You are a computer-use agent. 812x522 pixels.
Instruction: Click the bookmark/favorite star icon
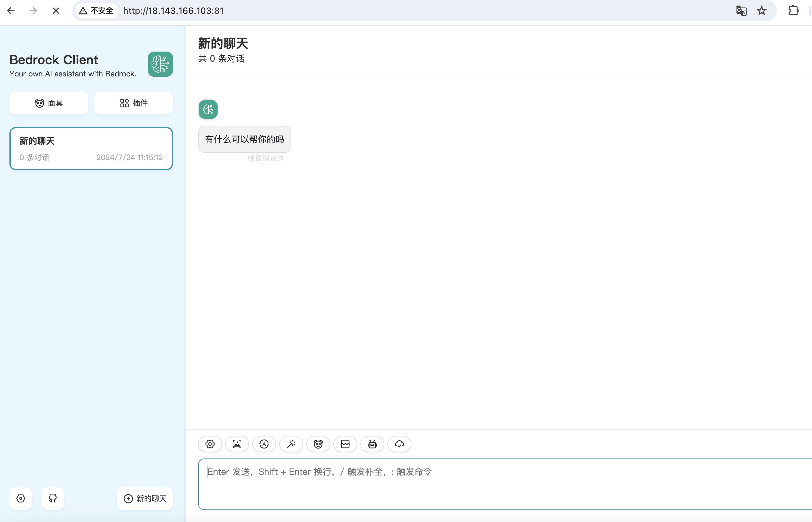click(x=763, y=11)
